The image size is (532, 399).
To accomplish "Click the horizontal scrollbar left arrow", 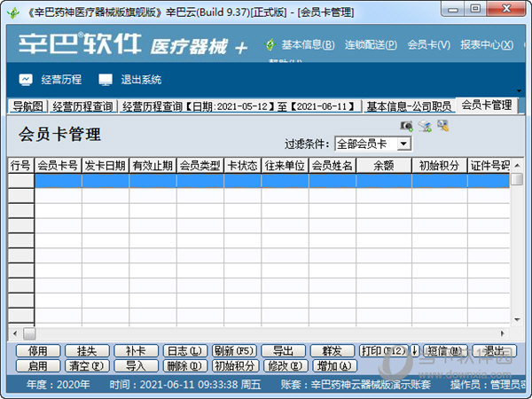I will pos(15,333).
